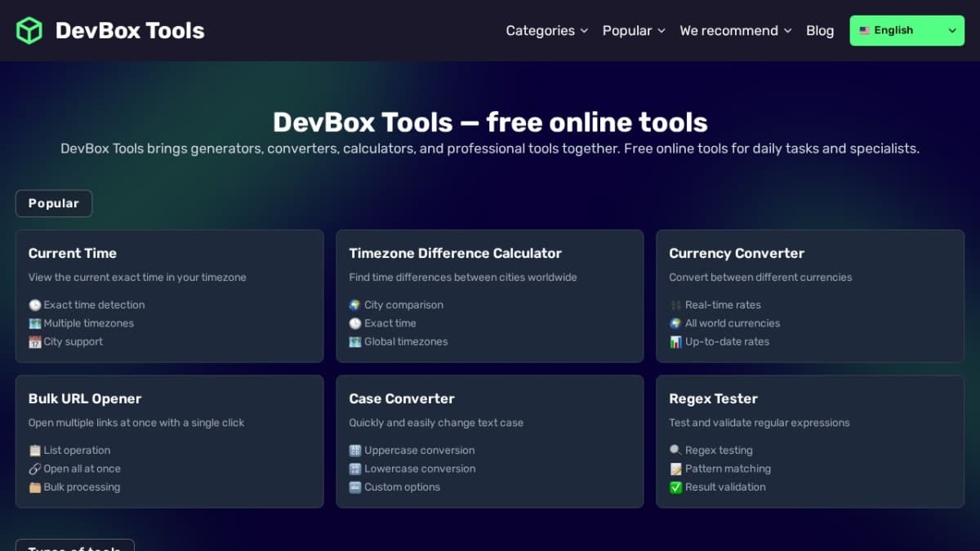The image size is (980, 551).
Task: Open the English language selector
Action: pyautogui.click(x=906, y=29)
